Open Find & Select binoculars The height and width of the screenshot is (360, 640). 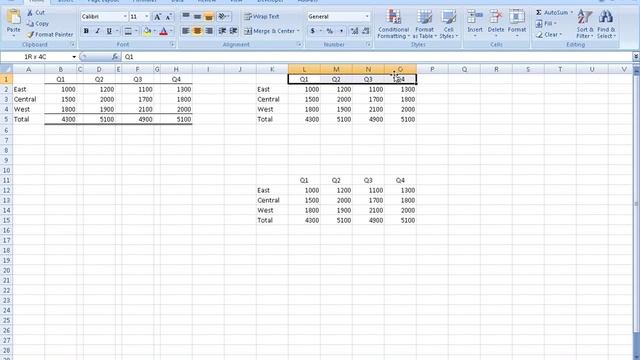tap(606, 24)
